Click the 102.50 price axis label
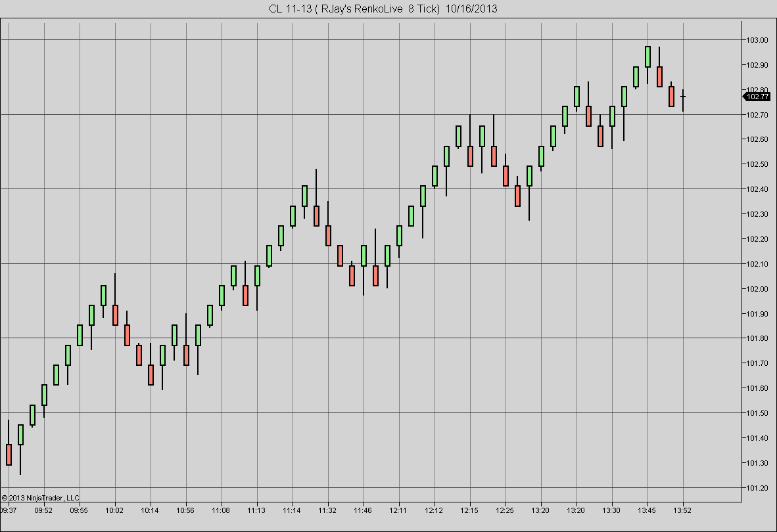This screenshot has height=532, width=777. [757, 164]
